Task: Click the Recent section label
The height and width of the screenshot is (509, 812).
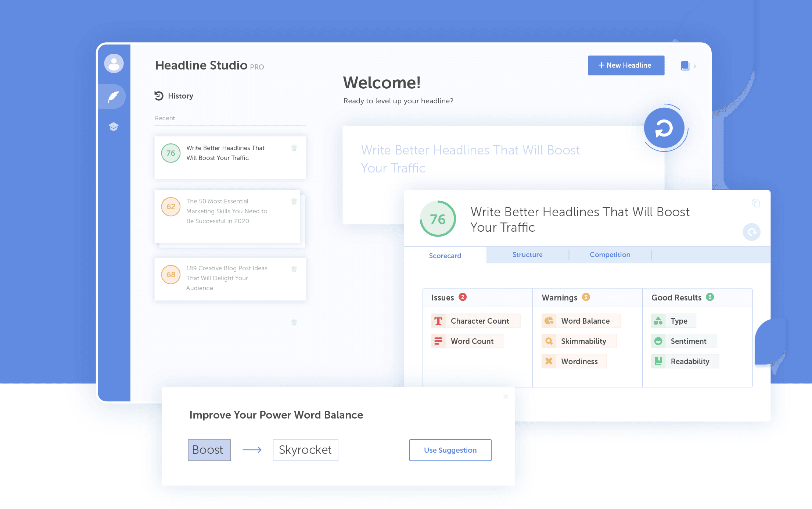Action: pos(165,118)
